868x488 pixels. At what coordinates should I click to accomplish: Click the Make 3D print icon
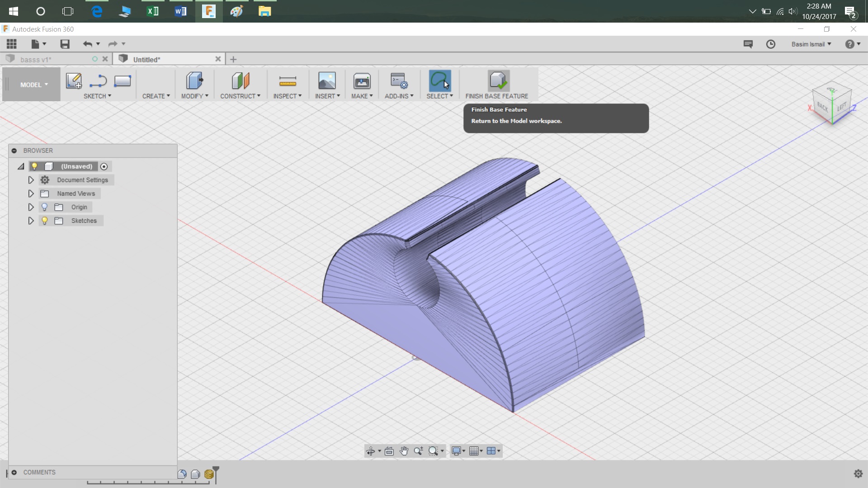pos(362,81)
